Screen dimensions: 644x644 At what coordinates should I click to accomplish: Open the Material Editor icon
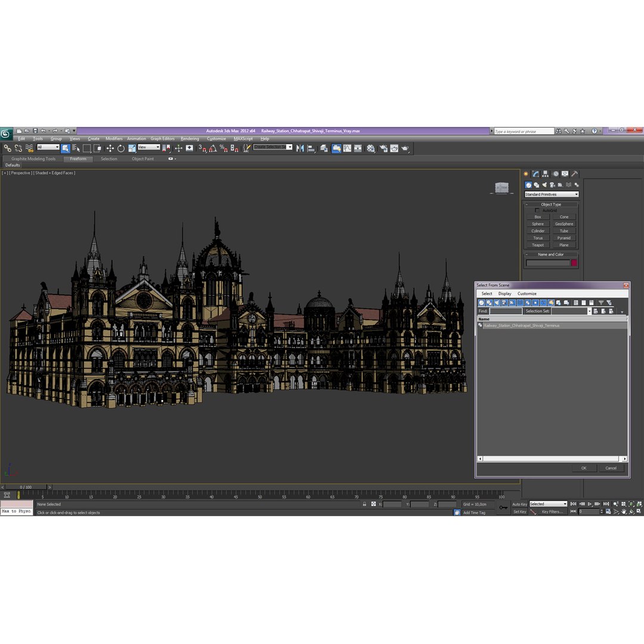[371, 148]
